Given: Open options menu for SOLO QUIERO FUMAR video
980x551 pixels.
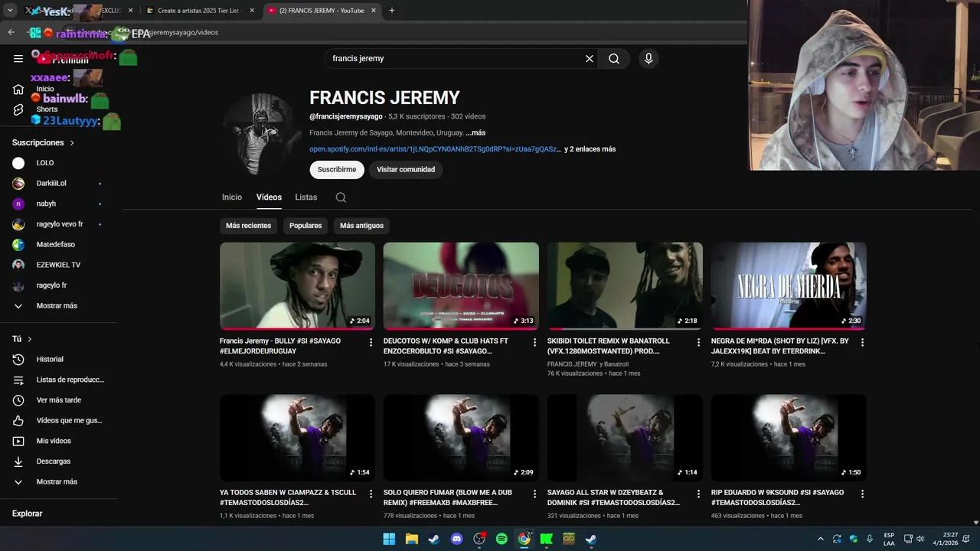Looking at the screenshot, I should 535,494.
